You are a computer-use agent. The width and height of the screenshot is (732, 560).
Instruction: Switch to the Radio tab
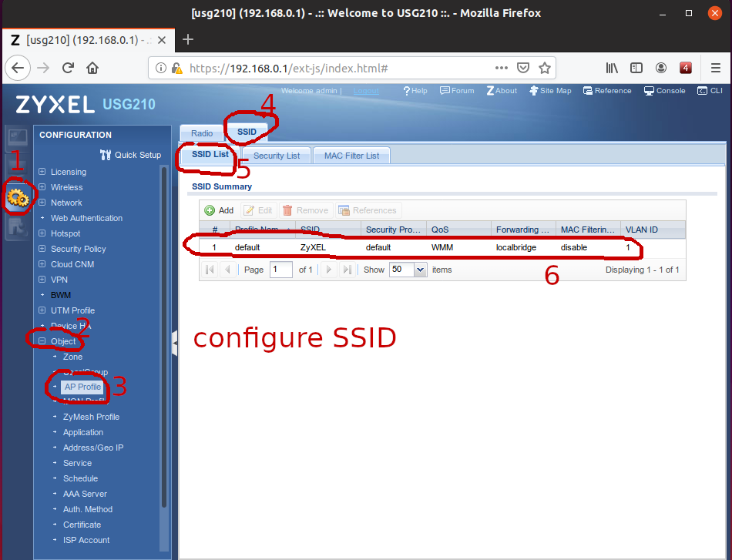click(x=202, y=133)
